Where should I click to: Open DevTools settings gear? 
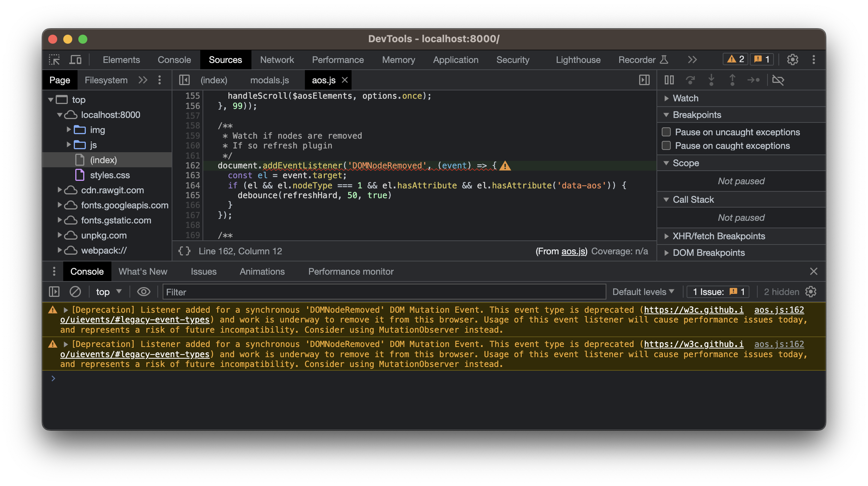tap(793, 60)
